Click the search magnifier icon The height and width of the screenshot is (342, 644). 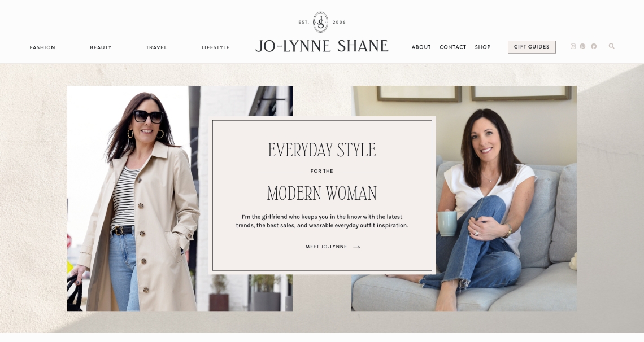tap(612, 46)
